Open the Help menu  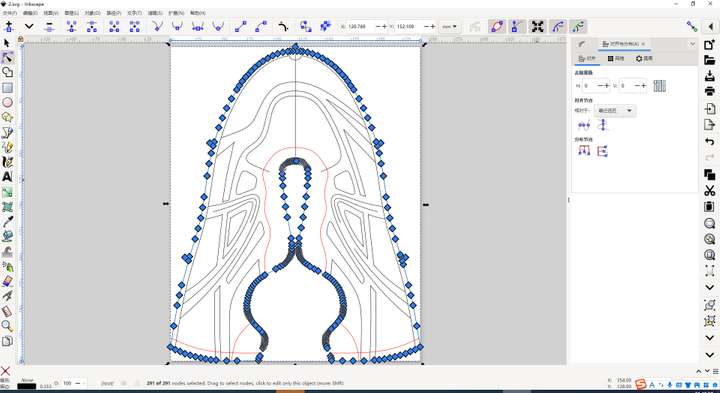coord(198,13)
